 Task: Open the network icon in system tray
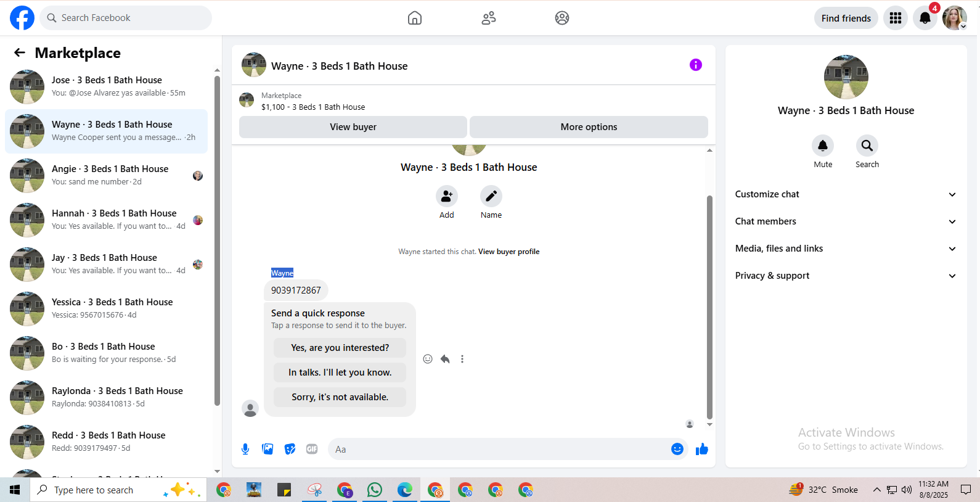pyautogui.click(x=892, y=490)
